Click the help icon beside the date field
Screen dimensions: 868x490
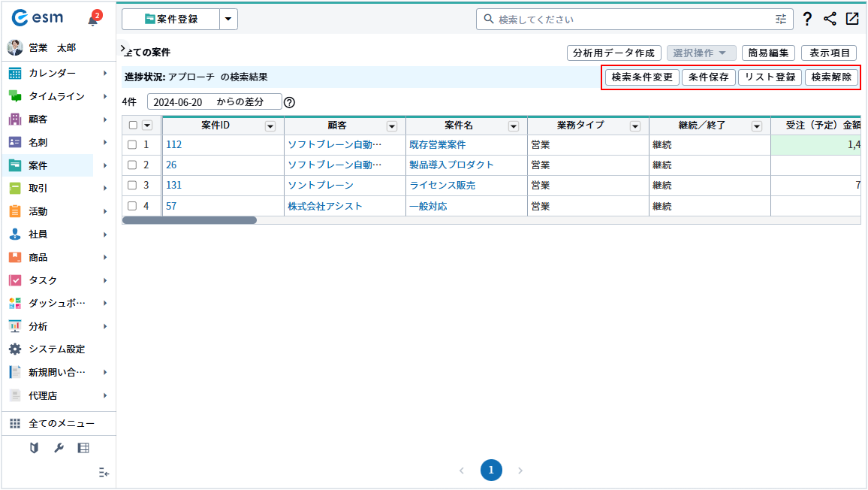289,102
